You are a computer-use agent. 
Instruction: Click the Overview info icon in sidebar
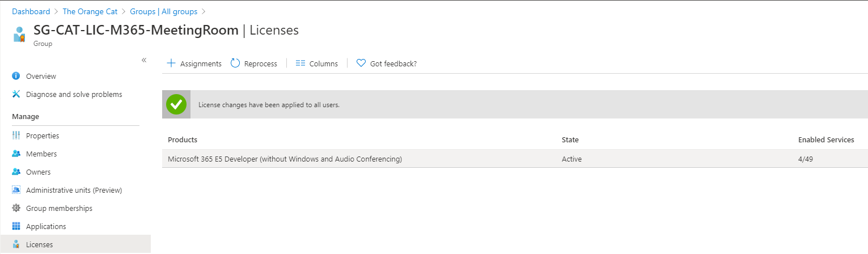pos(16,76)
